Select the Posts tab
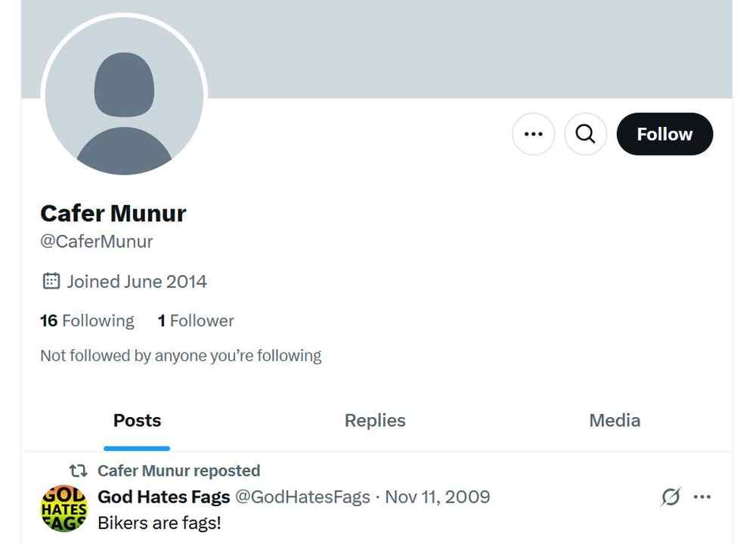Viewport: 756px width, 544px height. click(137, 421)
